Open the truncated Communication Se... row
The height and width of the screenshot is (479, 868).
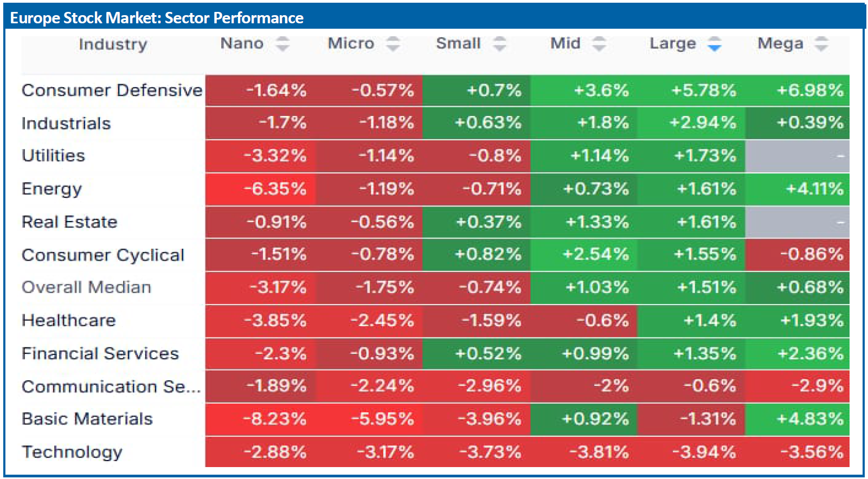point(111,386)
